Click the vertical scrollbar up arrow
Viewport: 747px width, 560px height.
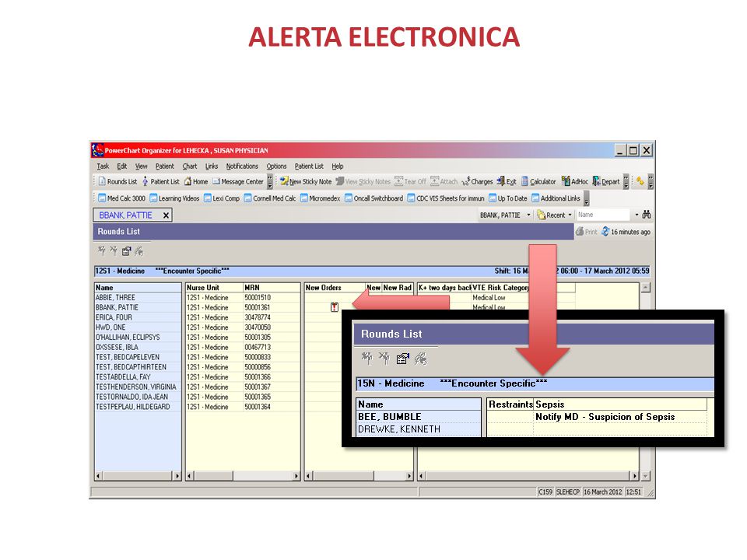coord(646,288)
